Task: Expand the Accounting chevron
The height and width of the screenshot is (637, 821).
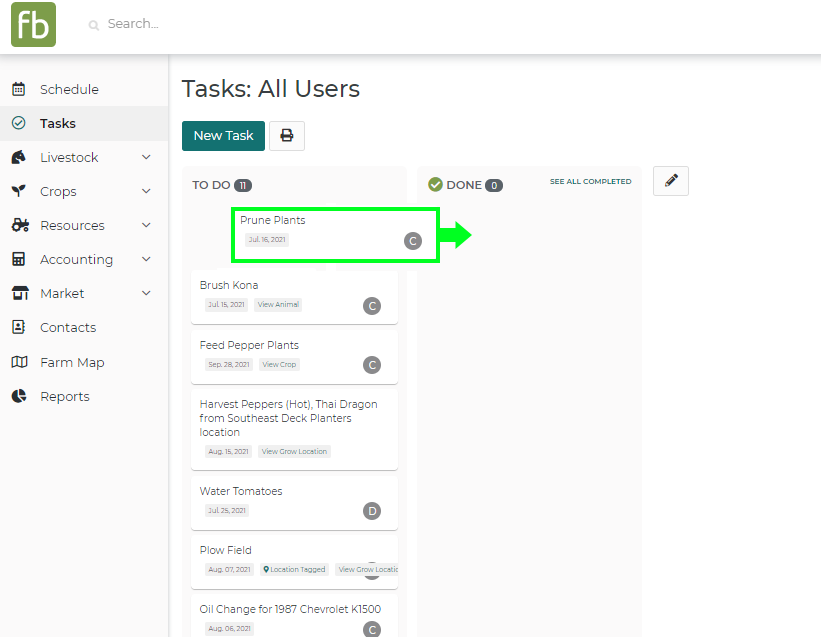Action: pyautogui.click(x=146, y=259)
